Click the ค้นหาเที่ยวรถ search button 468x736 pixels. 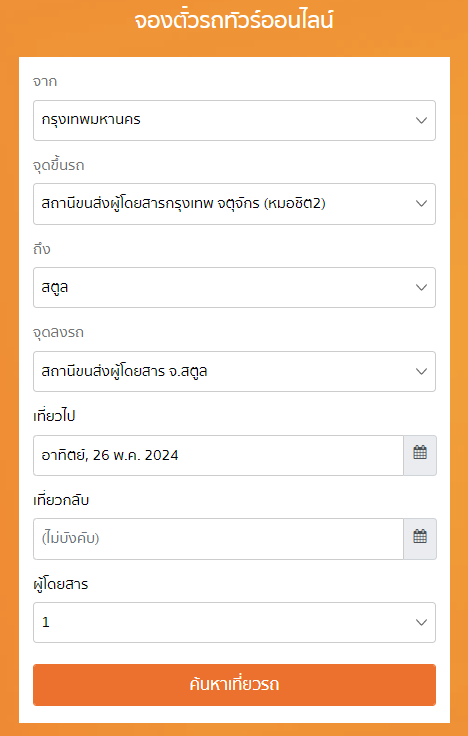point(234,684)
